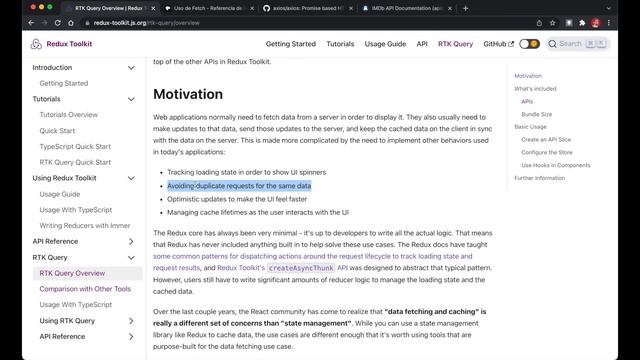Open TypeScript Quick Start in sidebar

click(75, 147)
